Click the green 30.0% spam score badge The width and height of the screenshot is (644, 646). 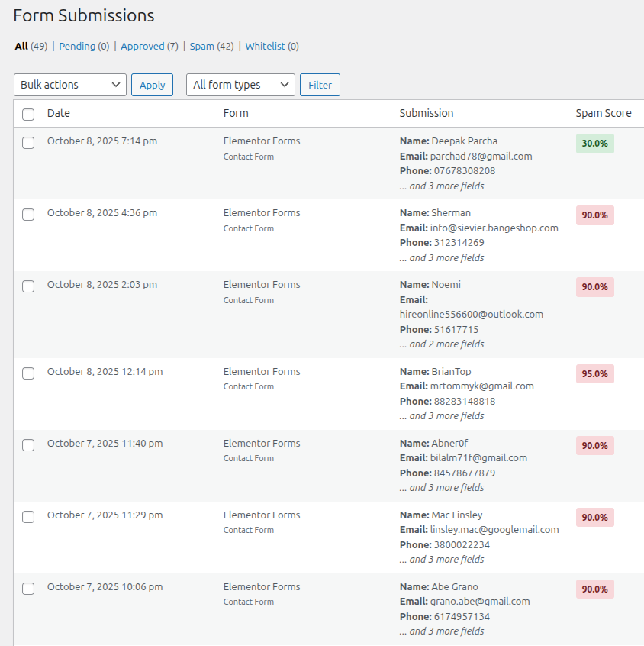coord(594,144)
